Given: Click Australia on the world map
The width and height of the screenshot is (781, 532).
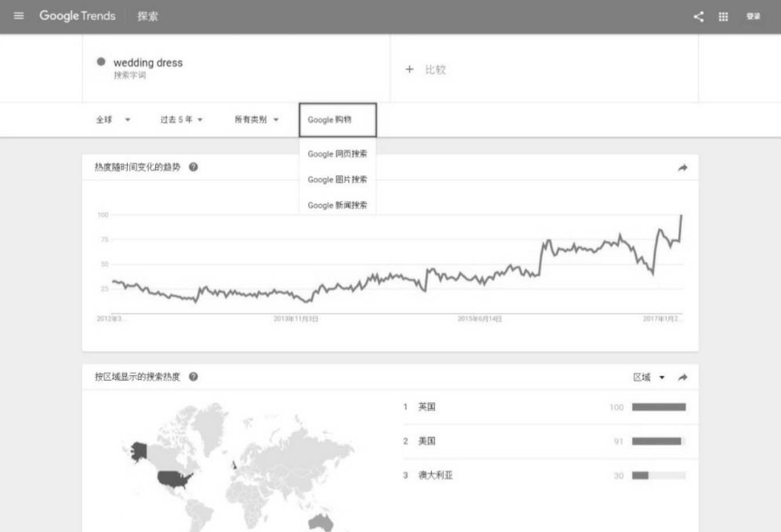Looking at the screenshot, I should [321, 522].
